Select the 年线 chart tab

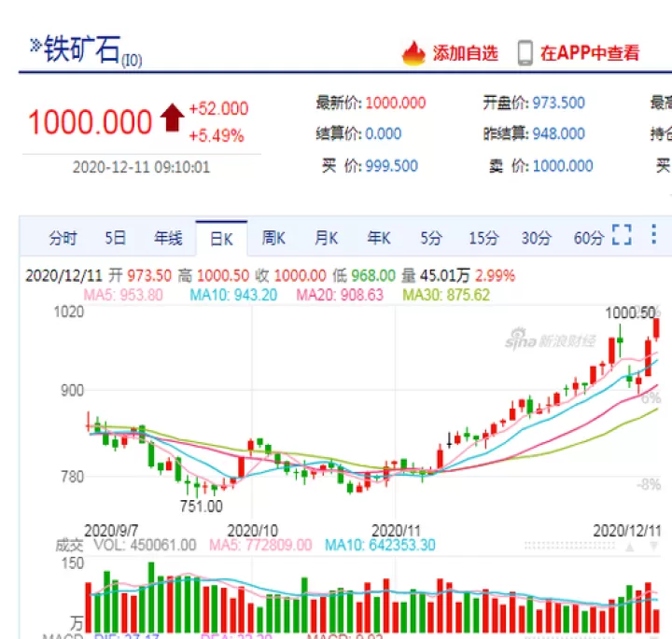point(168,238)
